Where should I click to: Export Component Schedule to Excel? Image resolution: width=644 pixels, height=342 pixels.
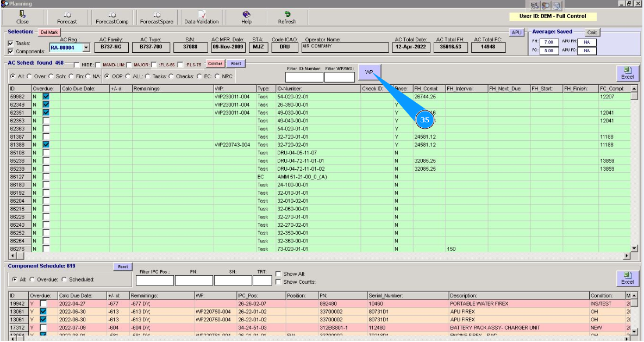[x=627, y=278]
